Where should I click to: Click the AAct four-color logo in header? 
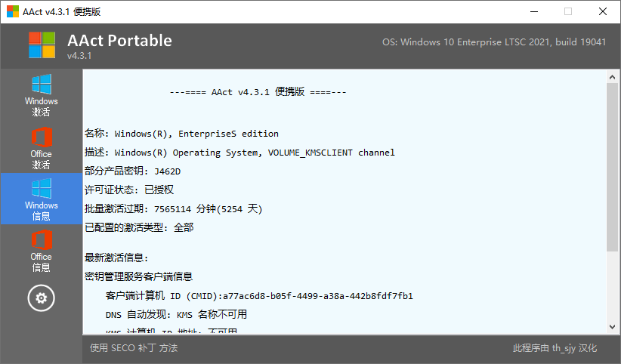(42, 45)
